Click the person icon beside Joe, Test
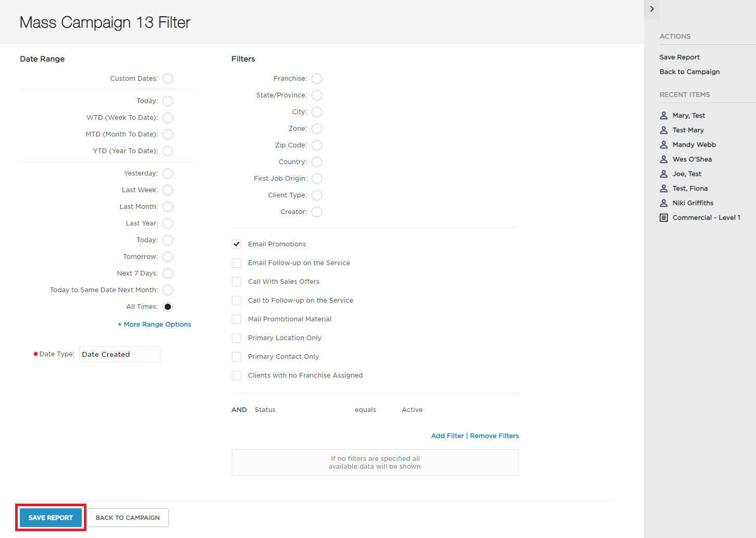This screenshot has height=538, width=756. coord(664,174)
